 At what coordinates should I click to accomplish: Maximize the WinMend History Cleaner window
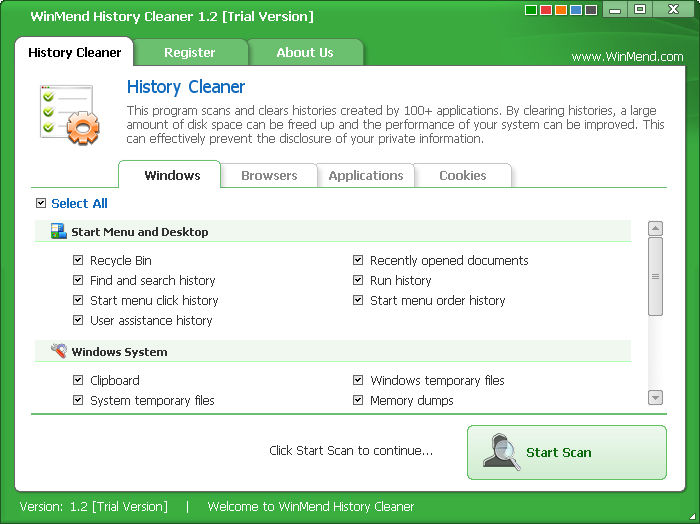(640, 10)
